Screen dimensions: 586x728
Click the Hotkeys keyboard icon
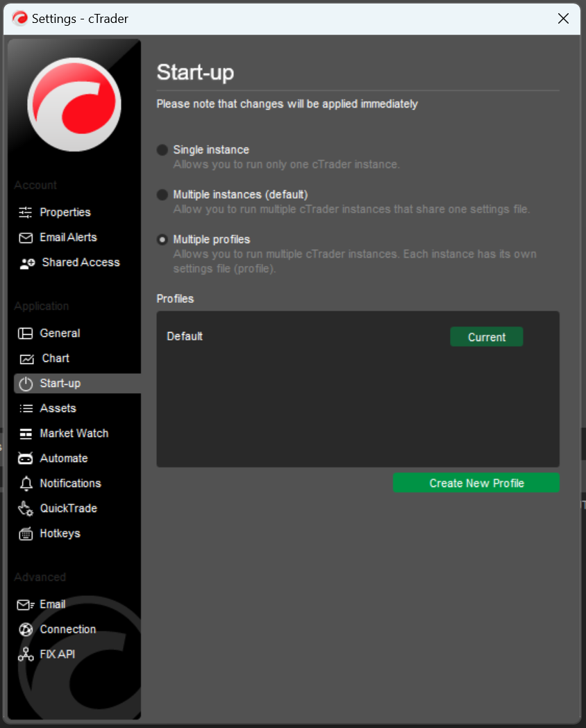tap(26, 534)
